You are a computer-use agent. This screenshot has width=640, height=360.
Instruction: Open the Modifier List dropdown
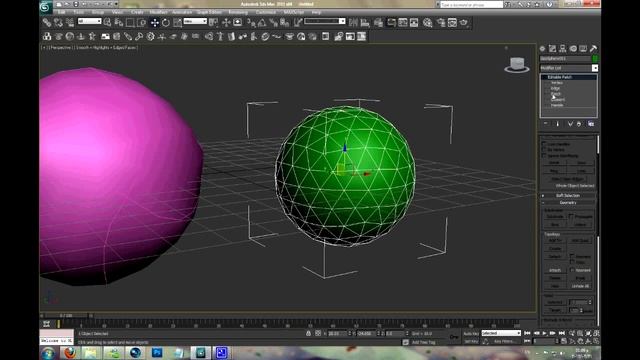coord(569,68)
